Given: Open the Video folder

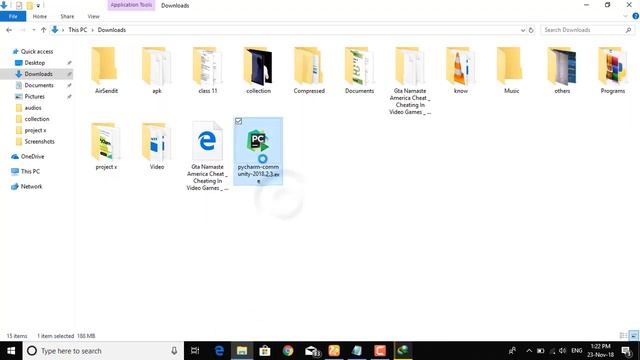Looking at the screenshot, I should (157, 146).
